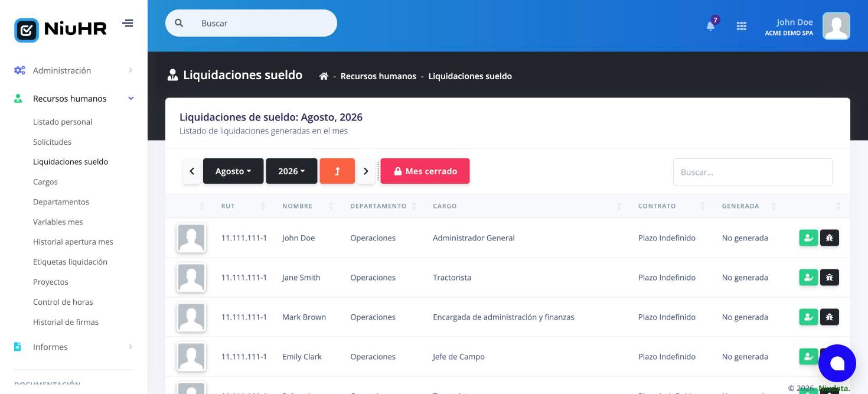Click the orange upload arrow button
868x394 pixels.
pyautogui.click(x=337, y=171)
